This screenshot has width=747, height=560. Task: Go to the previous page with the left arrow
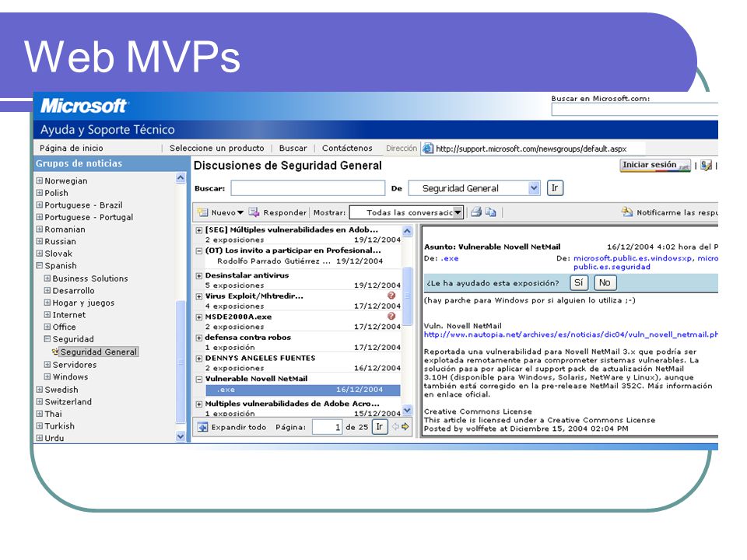pos(395,427)
